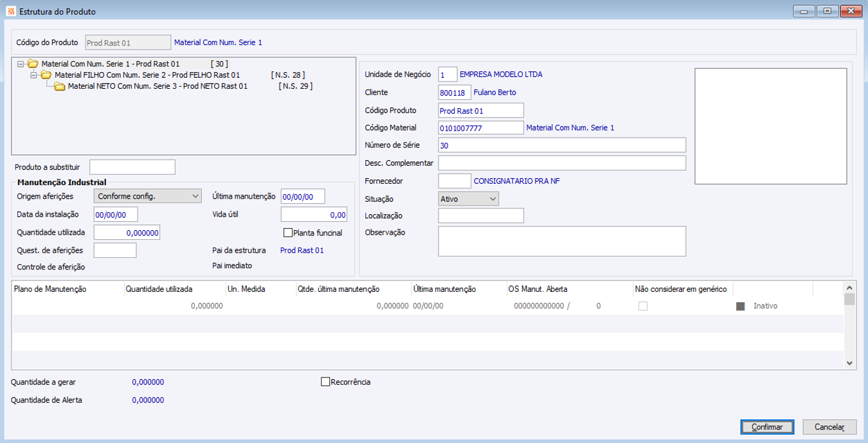Toggle the Recorrência checkbox
The image size is (868, 443).
(x=325, y=382)
